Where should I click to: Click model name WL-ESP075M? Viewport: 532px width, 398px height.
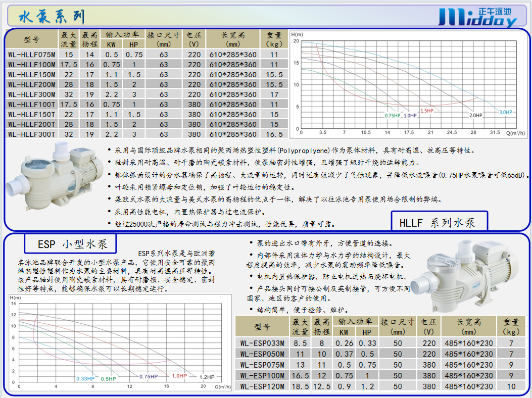[x=262, y=365]
